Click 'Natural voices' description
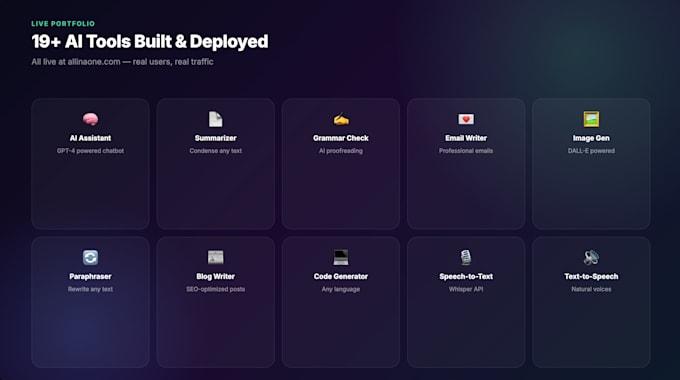680x380 pixels. 591,289
